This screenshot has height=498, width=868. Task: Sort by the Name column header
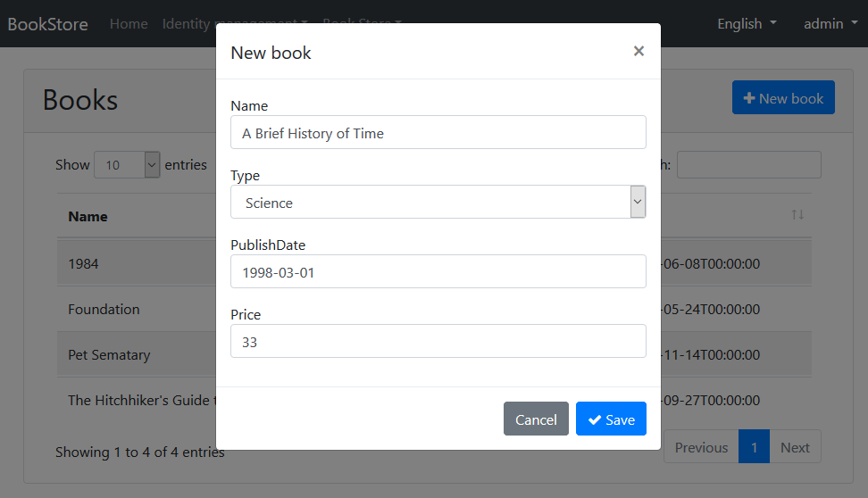pos(88,217)
